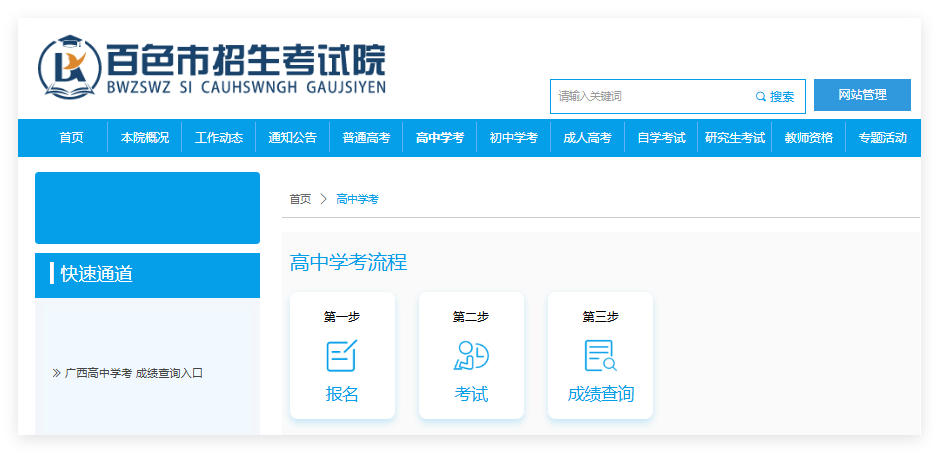Click the 快速通道 sidebar header
Screen dimensions: 939x453
(x=147, y=275)
